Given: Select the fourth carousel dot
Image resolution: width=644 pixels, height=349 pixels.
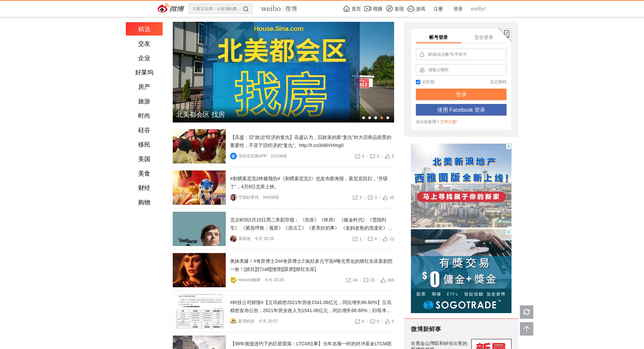Looking at the screenshot, I should tap(381, 118).
